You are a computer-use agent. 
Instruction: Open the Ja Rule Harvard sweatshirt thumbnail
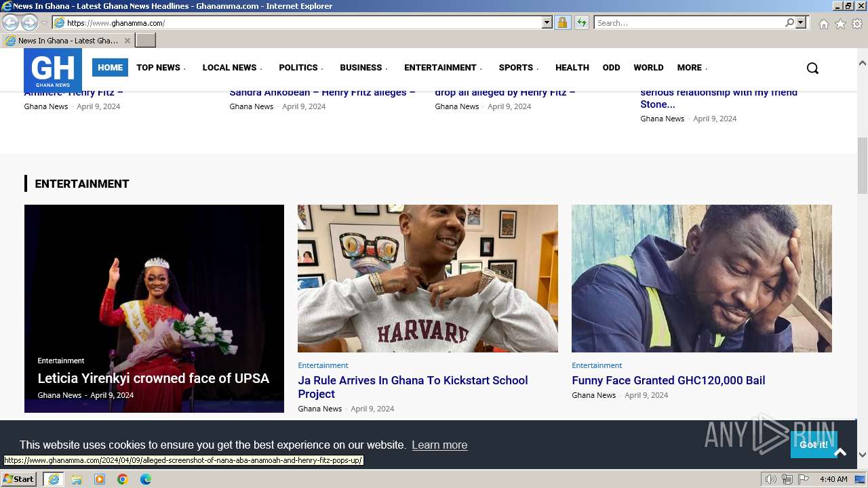pyautogui.click(x=428, y=279)
